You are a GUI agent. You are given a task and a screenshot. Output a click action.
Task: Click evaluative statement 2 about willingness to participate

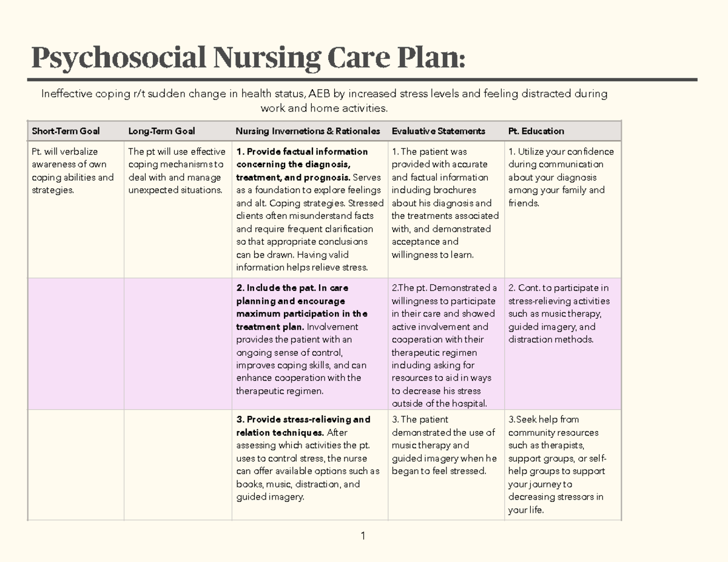(x=444, y=345)
